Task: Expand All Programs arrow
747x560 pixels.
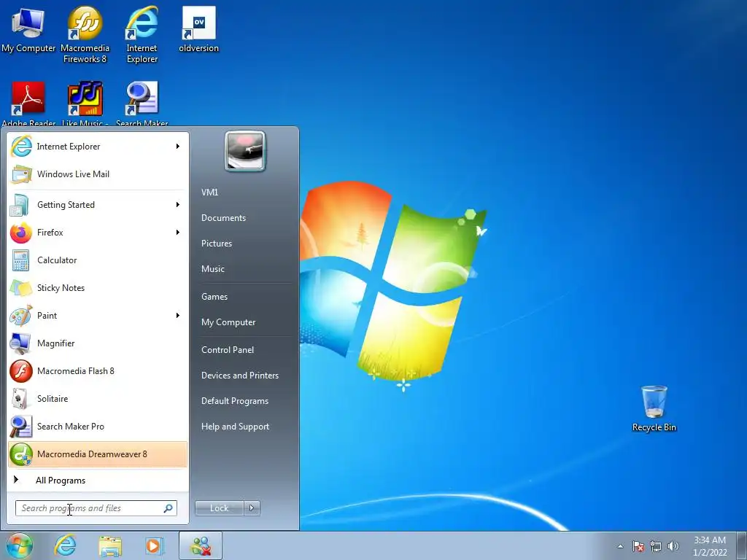Action: [16, 480]
